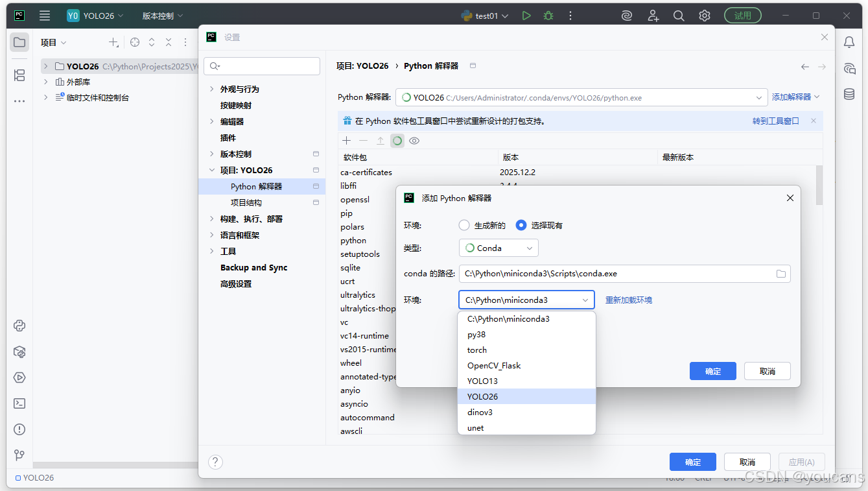
Task: Expand 编辑器 settings category
Action: tap(212, 121)
